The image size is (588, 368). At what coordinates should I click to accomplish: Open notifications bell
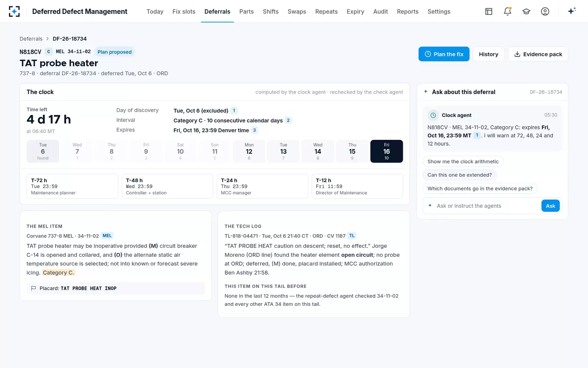(x=508, y=11)
